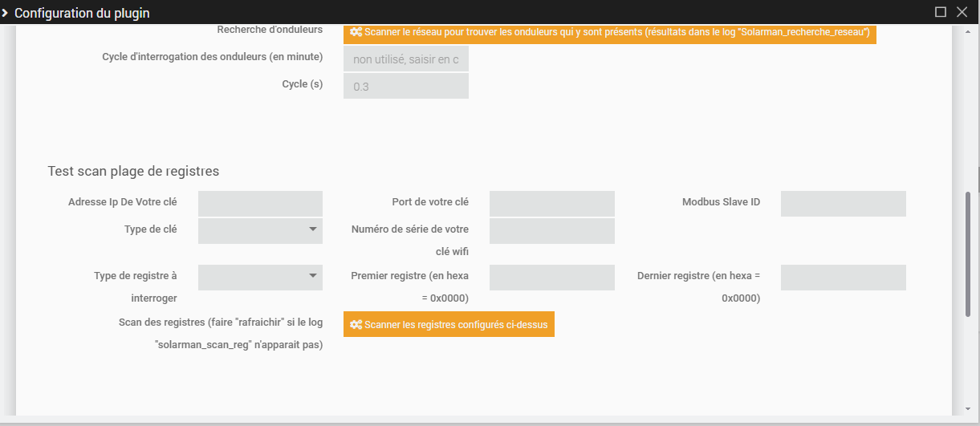This screenshot has width=980, height=426.
Task: Click the Port de votre clé field
Action: pyautogui.click(x=551, y=204)
